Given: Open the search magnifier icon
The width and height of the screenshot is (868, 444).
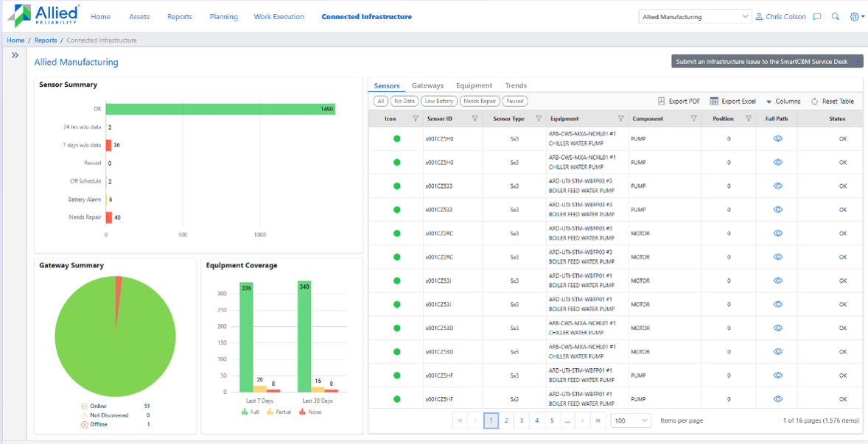Looking at the screenshot, I should click(x=836, y=17).
